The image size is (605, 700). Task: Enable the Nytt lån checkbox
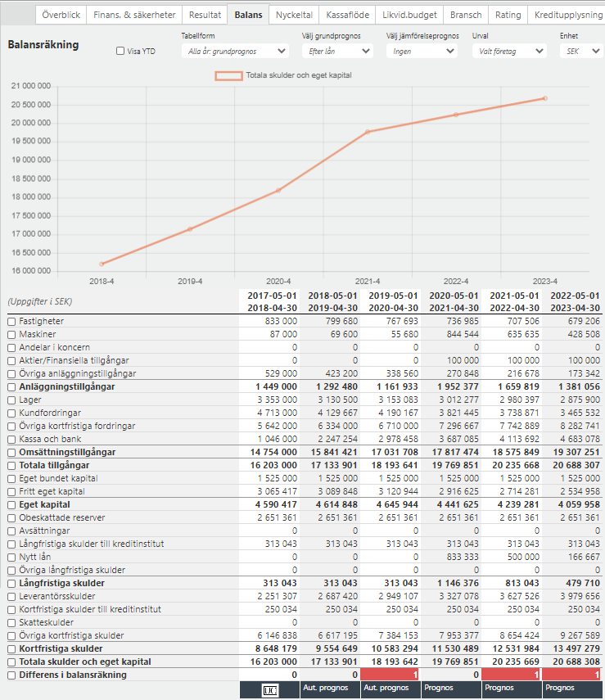11,558
